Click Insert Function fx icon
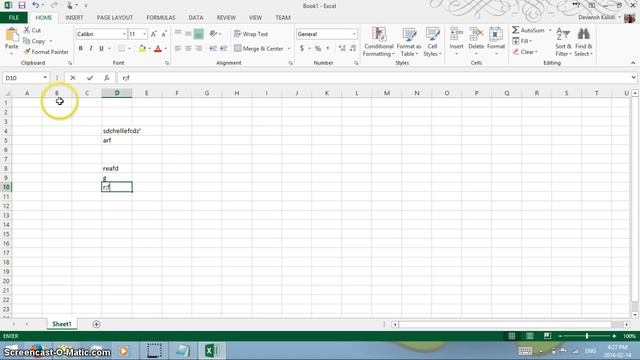640x360 pixels. [107, 78]
